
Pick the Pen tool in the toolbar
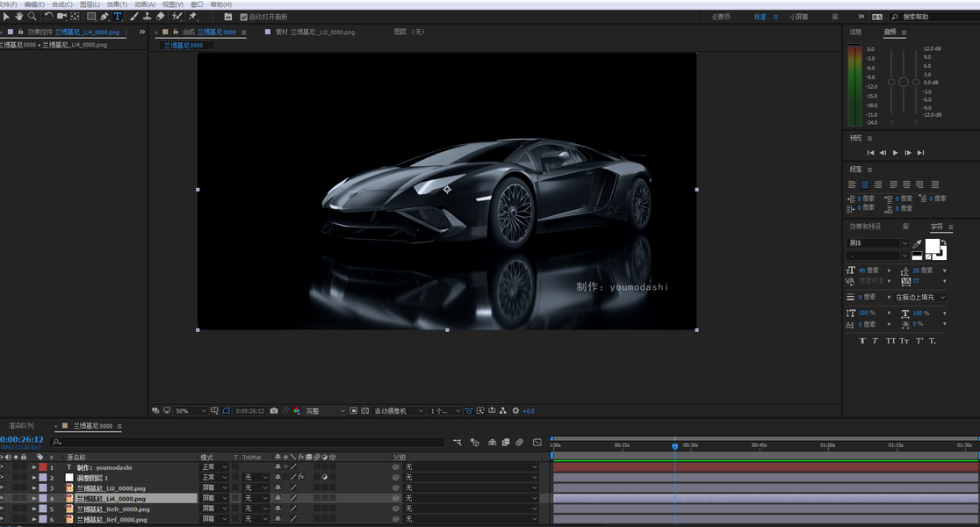pyautogui.click(x=104, y=17)
